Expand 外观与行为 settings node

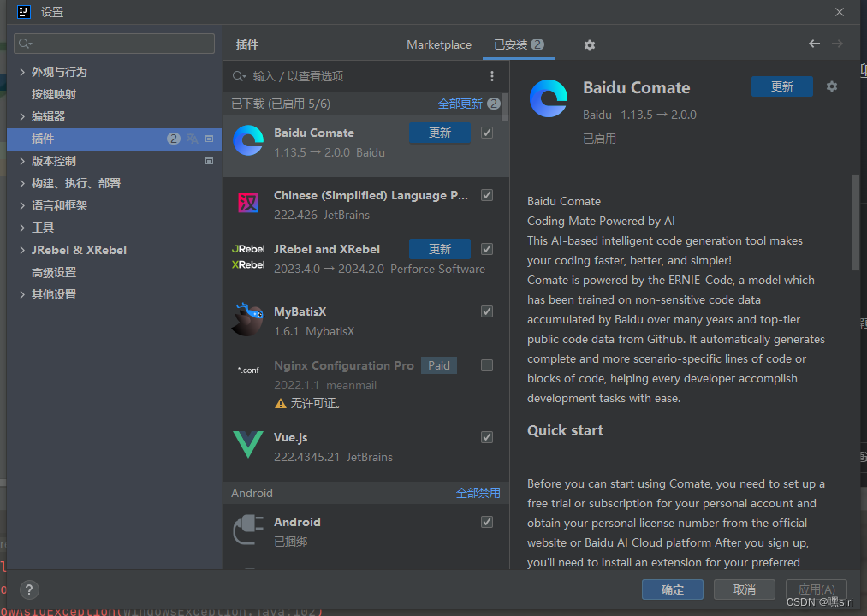click(x=22, y=72)
